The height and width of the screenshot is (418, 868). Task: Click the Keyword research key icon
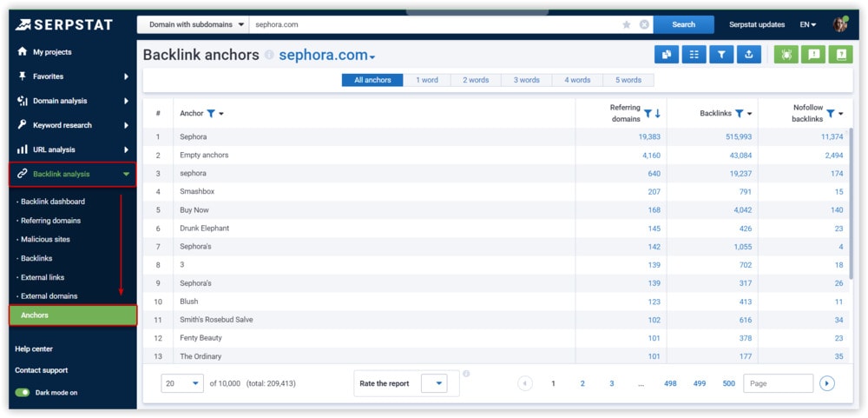[23, 125]
